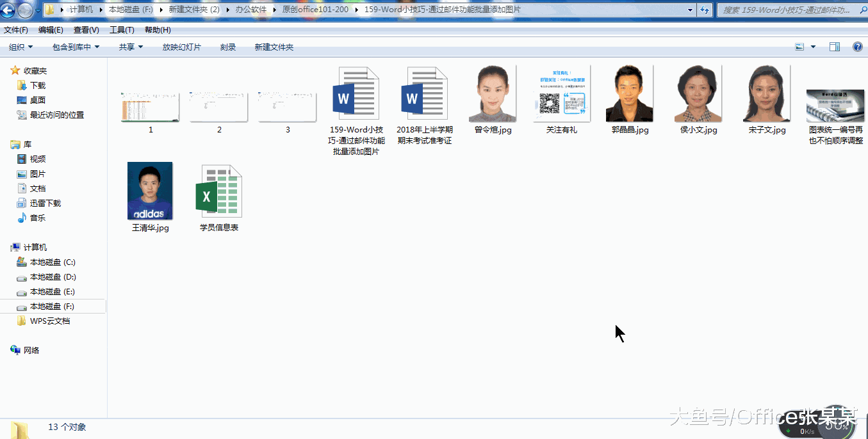Click 本地磁盘 (F:) in the address path

[x=131, y=10]
